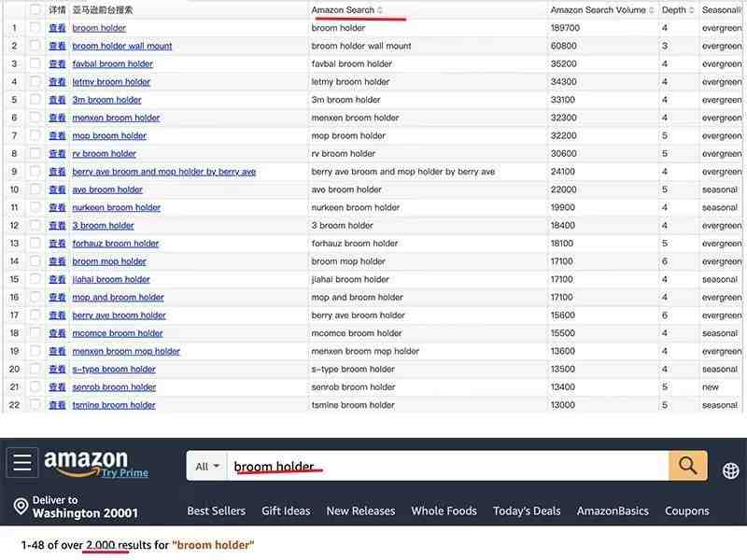Select checkbox for favbal broom holder row
The image size is (747, 560).
pyautogui.click(x=35, y=63)
